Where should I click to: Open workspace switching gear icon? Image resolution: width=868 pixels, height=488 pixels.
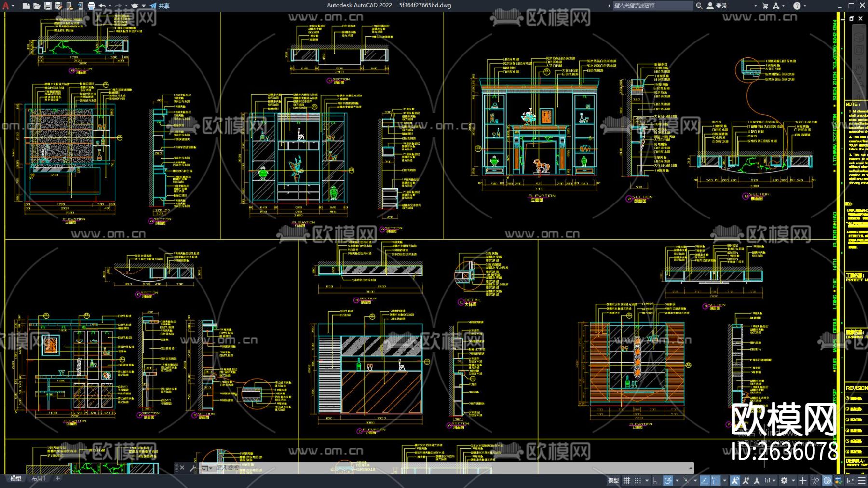click(784, 480)
